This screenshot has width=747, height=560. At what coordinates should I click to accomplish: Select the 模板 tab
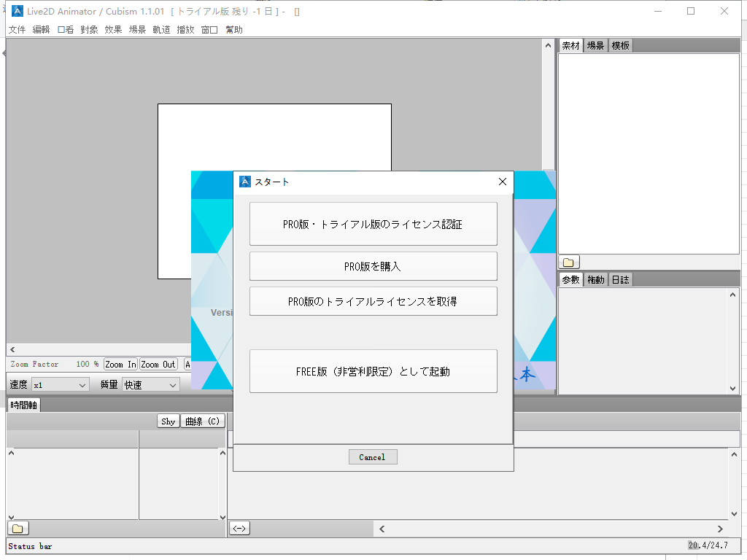pos(620,46)
